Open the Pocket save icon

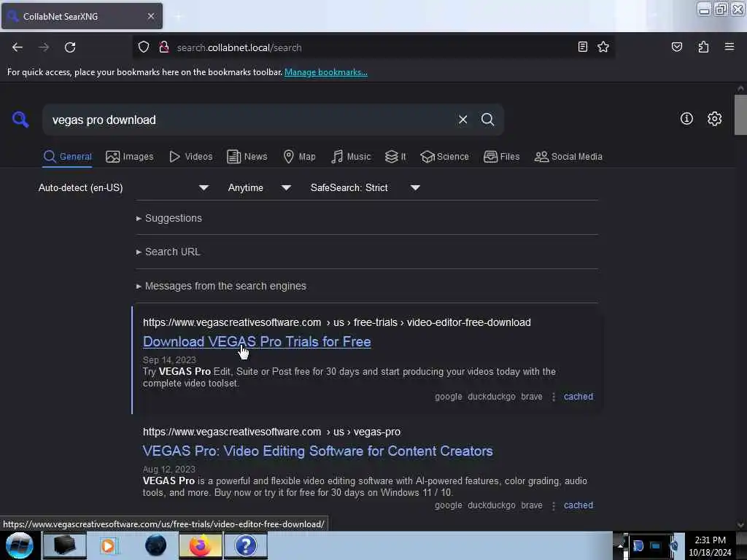676,47
